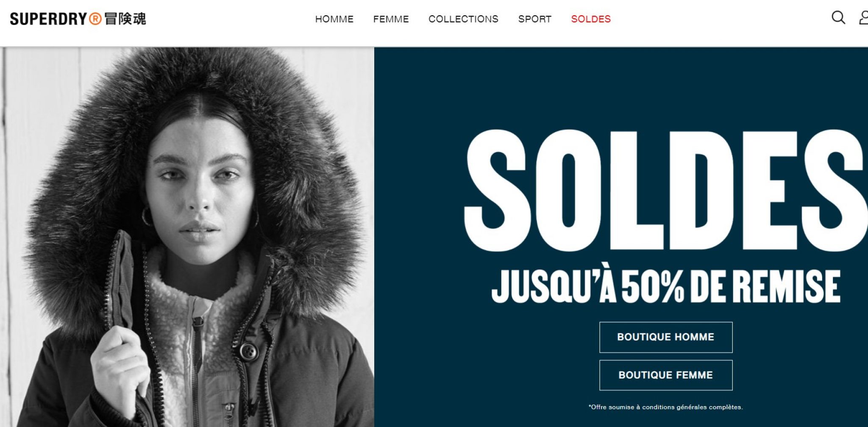
Task: Open the search magnifier icon
Action: [838, 18]
